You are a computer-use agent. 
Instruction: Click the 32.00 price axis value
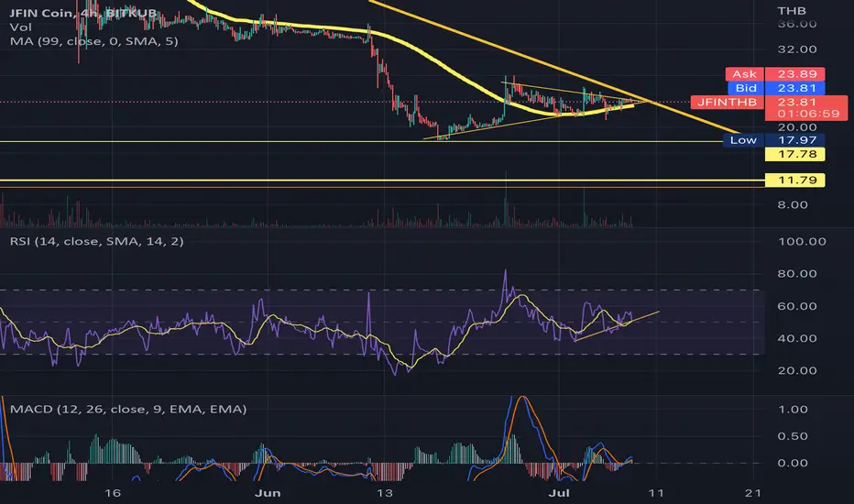pyautogui.click(x=797, y=49)
